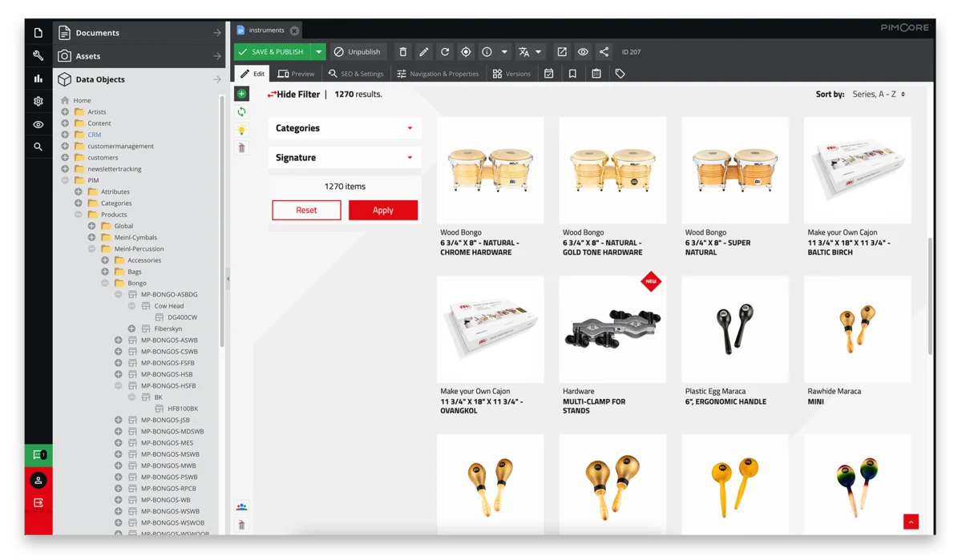The width and height of the screenshot is (962, 560).
Task: Switch to the Edit tab
Action: [x=253, y=74]
